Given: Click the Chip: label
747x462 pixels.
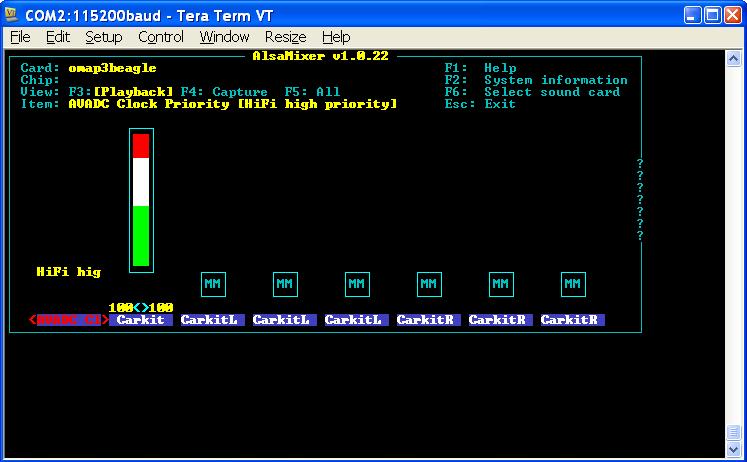Looking at the screenshot, I should click(40, 80).
